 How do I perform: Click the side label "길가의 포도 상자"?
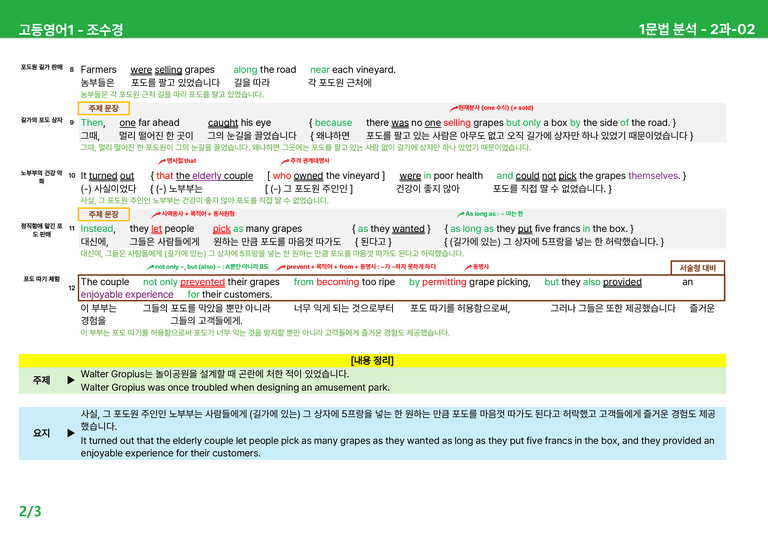[42, 120]
